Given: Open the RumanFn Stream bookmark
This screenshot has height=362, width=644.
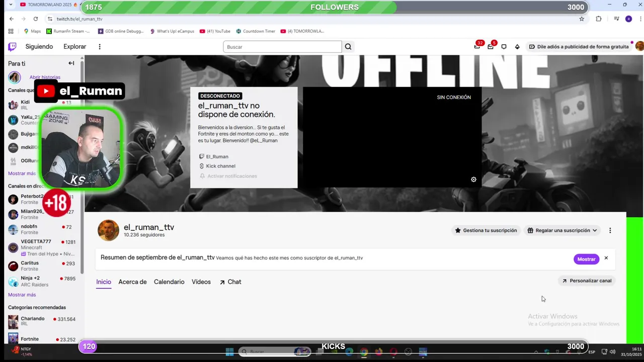Looking at the screenshot, I should point(68,31).
